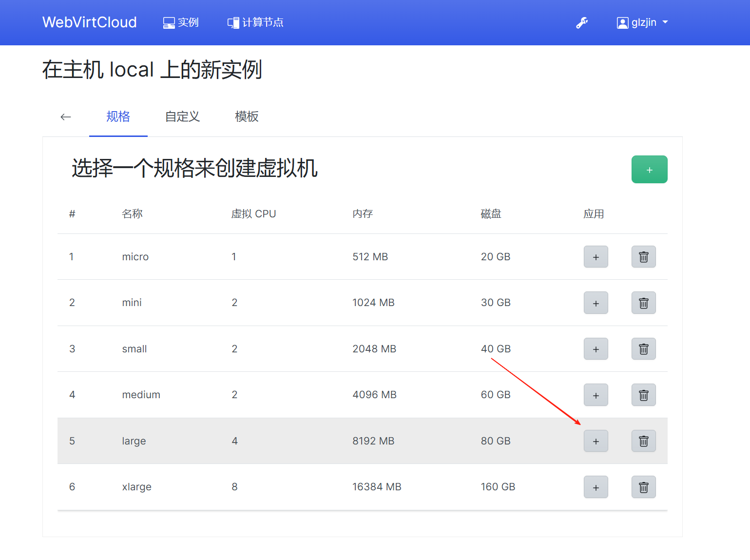The height and width of the screenshot is (560, 750).
Task: Apply the mini flavor plus button
Action: [x=596, y=303]
